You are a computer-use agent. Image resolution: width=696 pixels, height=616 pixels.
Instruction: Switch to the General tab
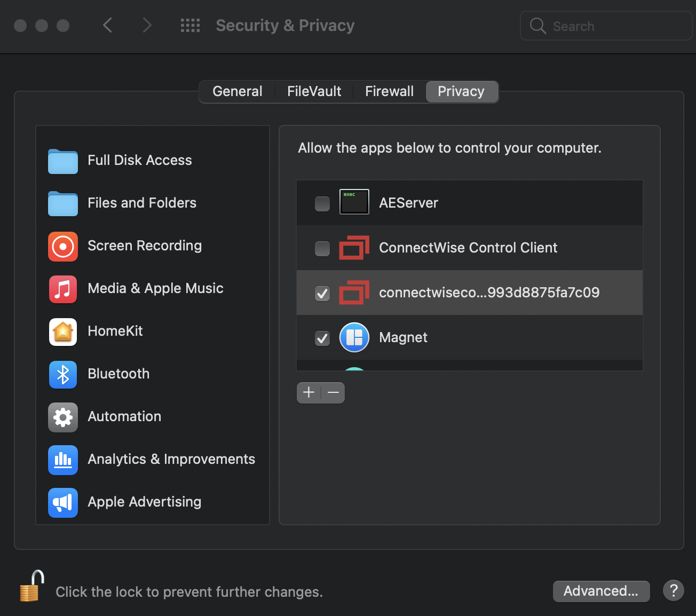click(x=238, y=91)
